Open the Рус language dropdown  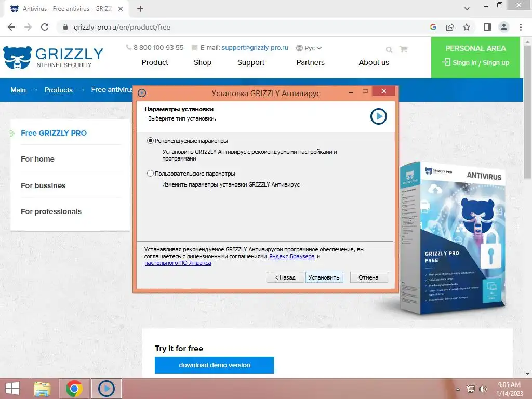[309, 48]
